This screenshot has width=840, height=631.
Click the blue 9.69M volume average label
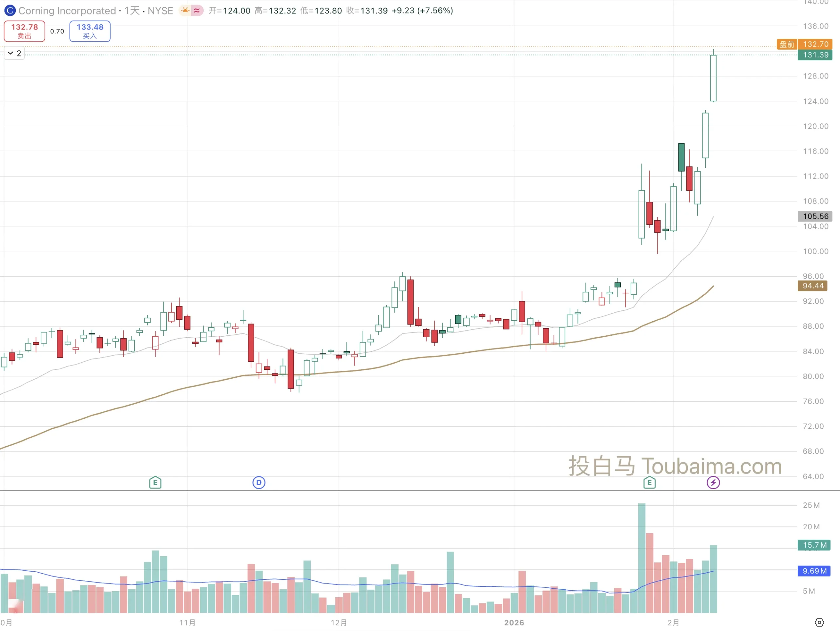(x=814, y=571)
